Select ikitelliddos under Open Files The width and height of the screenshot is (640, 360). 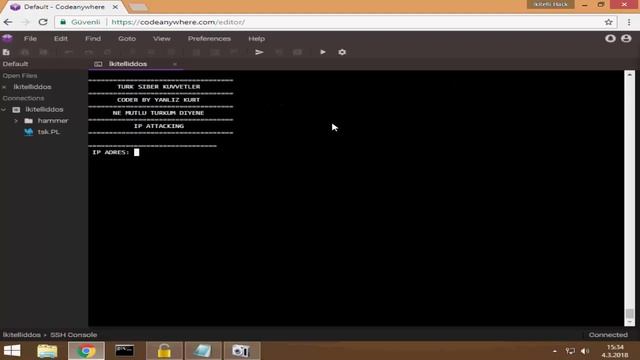(x=32, y=87)
